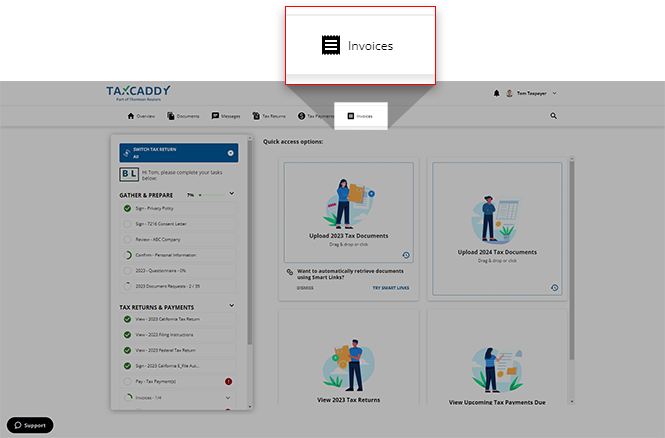Image resolution: width=665 pixels, height=438 pixels.
Task: Open Review - ABC Company task
Action: click(178, 240)
